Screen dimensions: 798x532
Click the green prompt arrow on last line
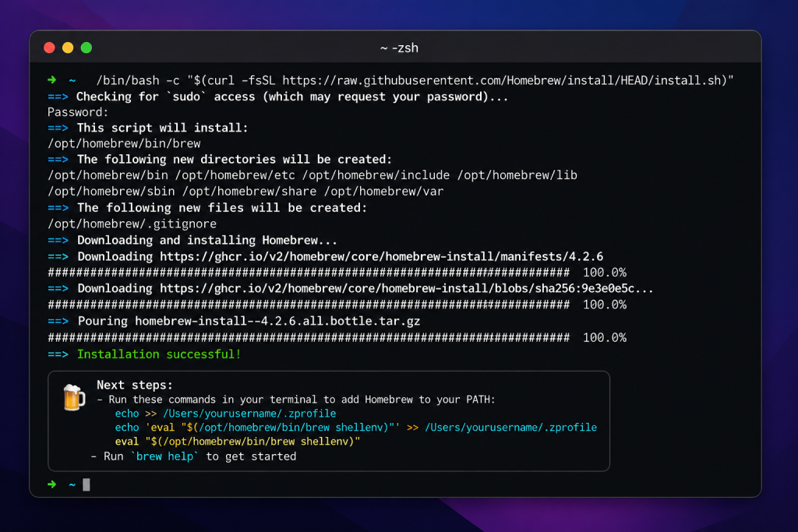point(52,484)
